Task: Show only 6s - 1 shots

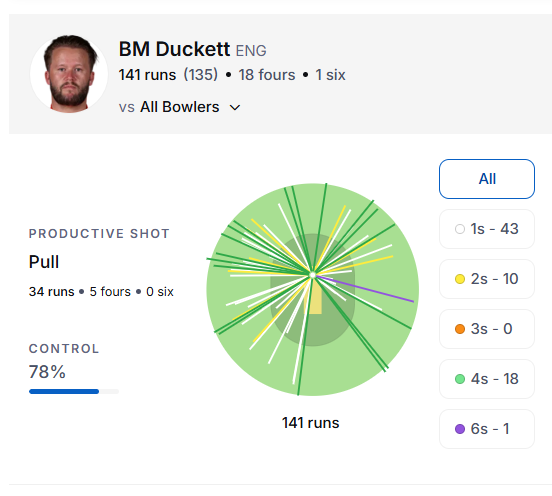Action: (487, 429)
